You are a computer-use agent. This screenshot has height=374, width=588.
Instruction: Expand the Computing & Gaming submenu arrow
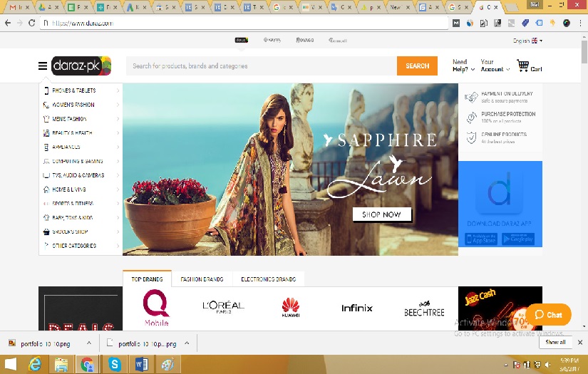[x=118, y=161]
